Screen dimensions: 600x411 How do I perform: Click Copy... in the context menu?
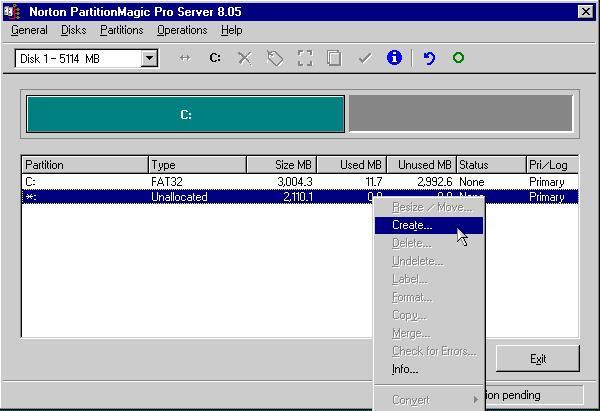point(429,315)
